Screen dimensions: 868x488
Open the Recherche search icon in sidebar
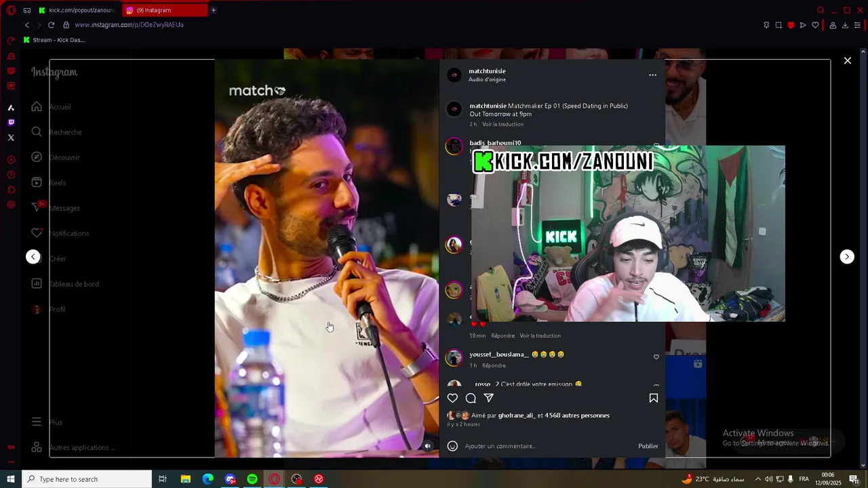point(37,131)
